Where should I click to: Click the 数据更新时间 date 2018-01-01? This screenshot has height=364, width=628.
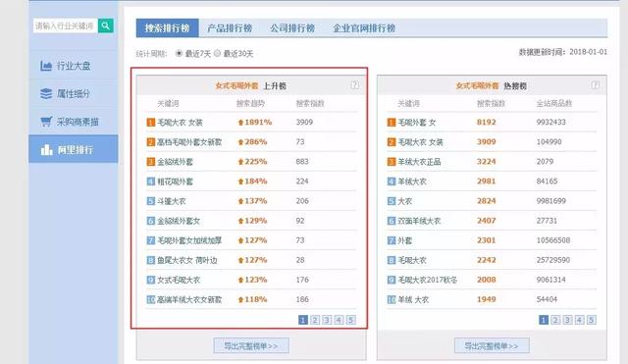pyautogui.click(x=589, y=52)
